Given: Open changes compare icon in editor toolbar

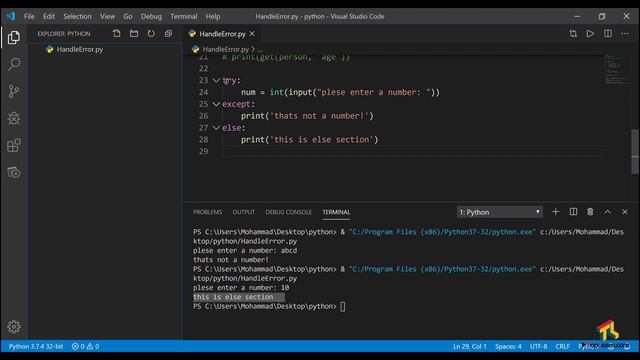Looking at the screenshot, I should [x=573, y=33].
